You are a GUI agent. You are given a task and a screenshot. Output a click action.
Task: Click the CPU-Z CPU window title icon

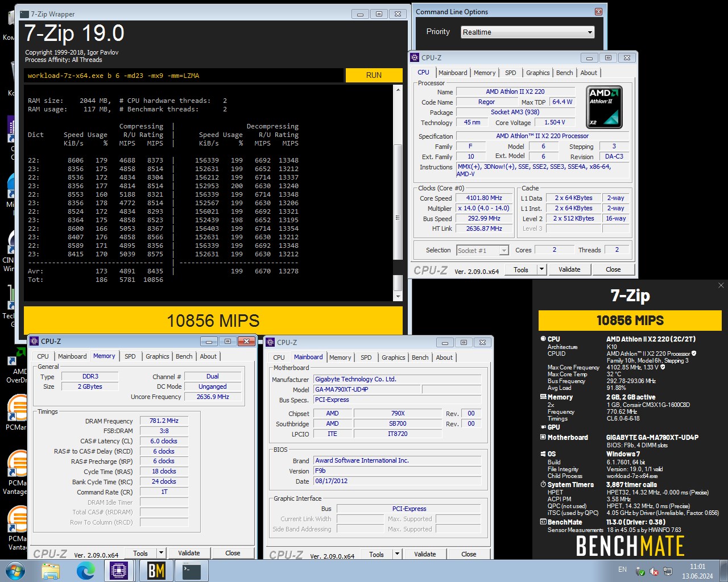pos(415,57)
